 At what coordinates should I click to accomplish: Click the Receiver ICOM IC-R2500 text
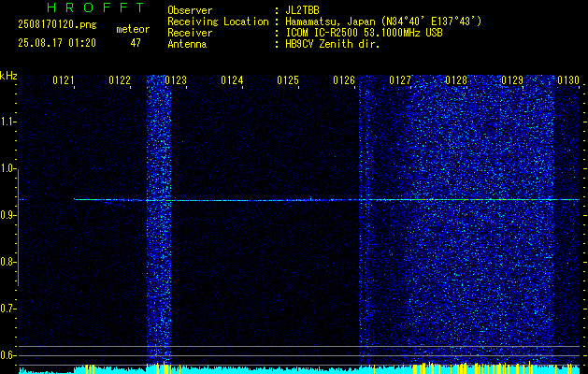point(364,33)
